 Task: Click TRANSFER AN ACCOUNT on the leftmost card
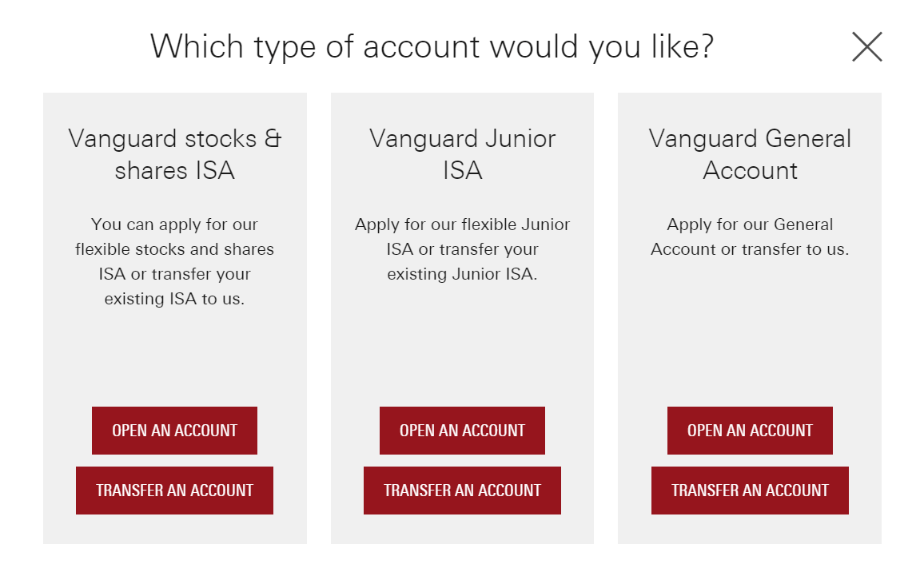tap(174, 490)
